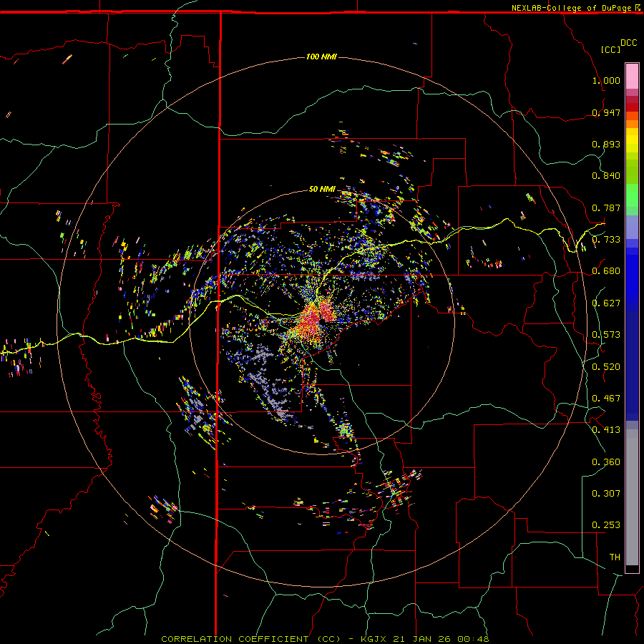This screenshot has width=644, height=644.
Task: Click the 0.627 scale value
Action: tap(606, 303)
